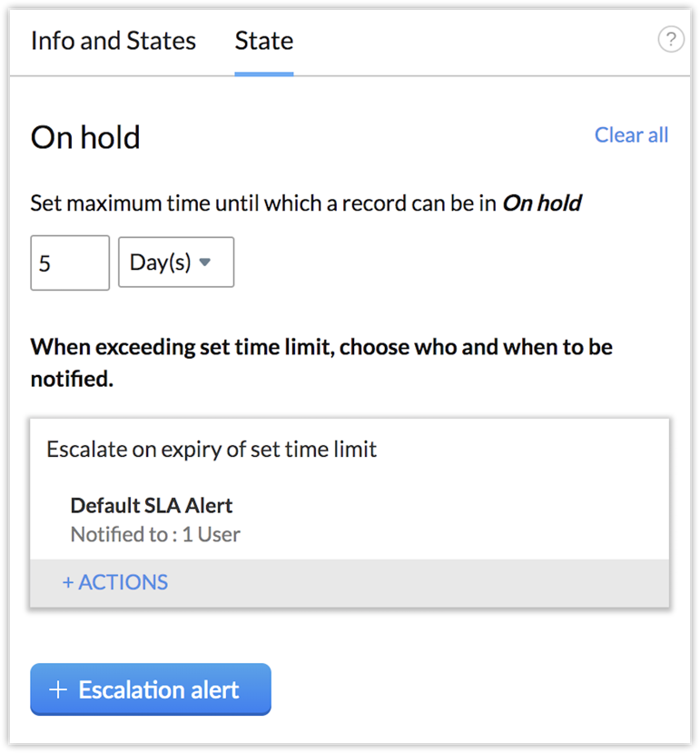700x753 pixels.
Task: Open ACTIONS in the escalation card
Action: coord(115,583)
